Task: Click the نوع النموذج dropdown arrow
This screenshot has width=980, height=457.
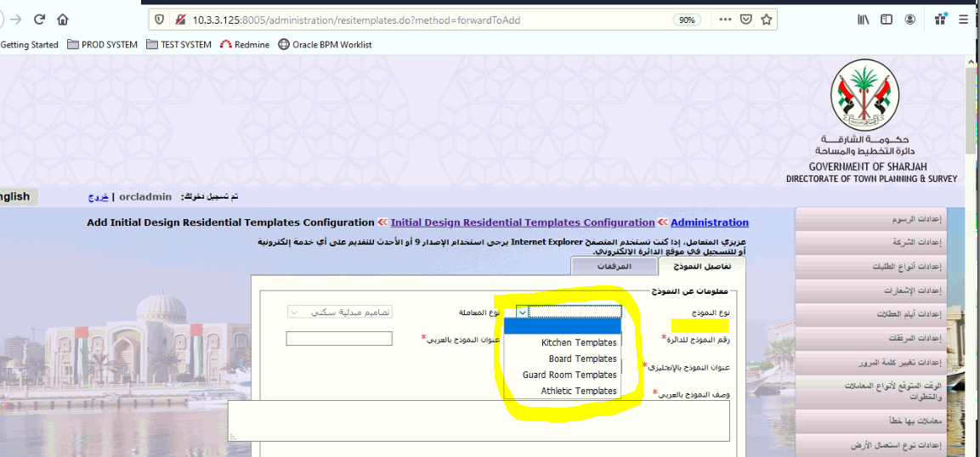Action: tap(523, 312)
